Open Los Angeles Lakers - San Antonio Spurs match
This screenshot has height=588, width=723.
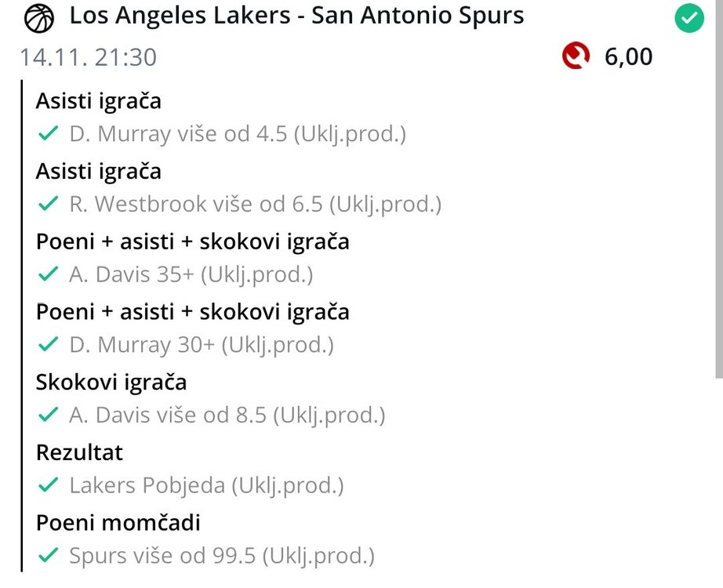click(x=296, y=16)
